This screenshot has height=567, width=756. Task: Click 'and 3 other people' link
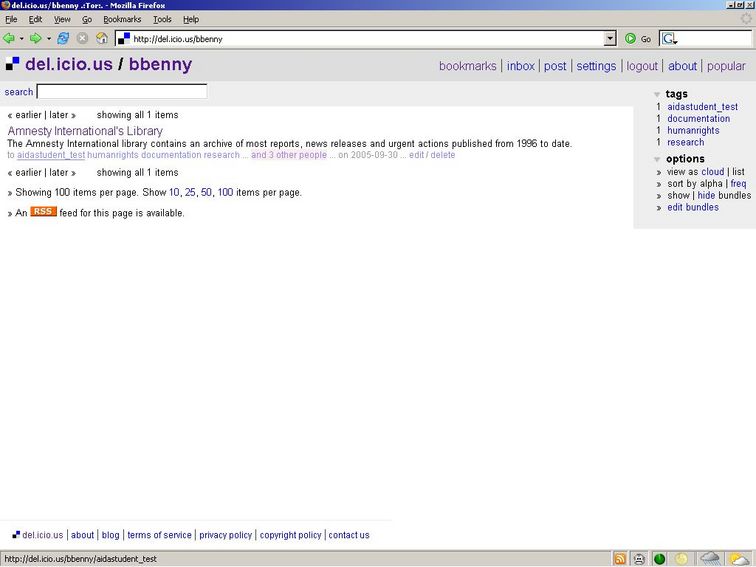(289, 155)
